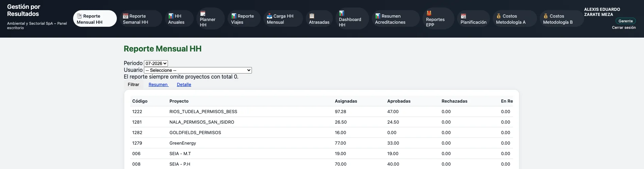Open Reporte Semanal HH calendar icon

pyautogui.click(x=125, y=16)
